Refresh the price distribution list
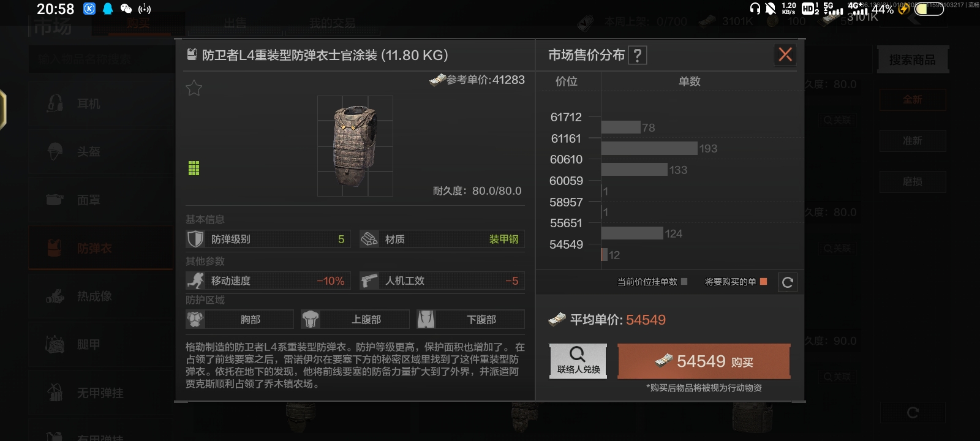The width and height of the screenshot is (980, 441). pos(788,282)
